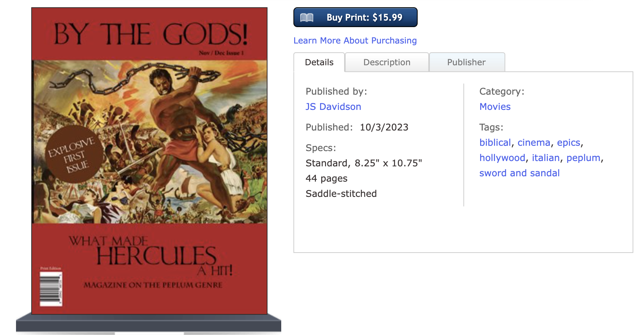Open Learn More About Purchasing link
The width and height of the screenshot is (644, 335).
tap(355, 40)
